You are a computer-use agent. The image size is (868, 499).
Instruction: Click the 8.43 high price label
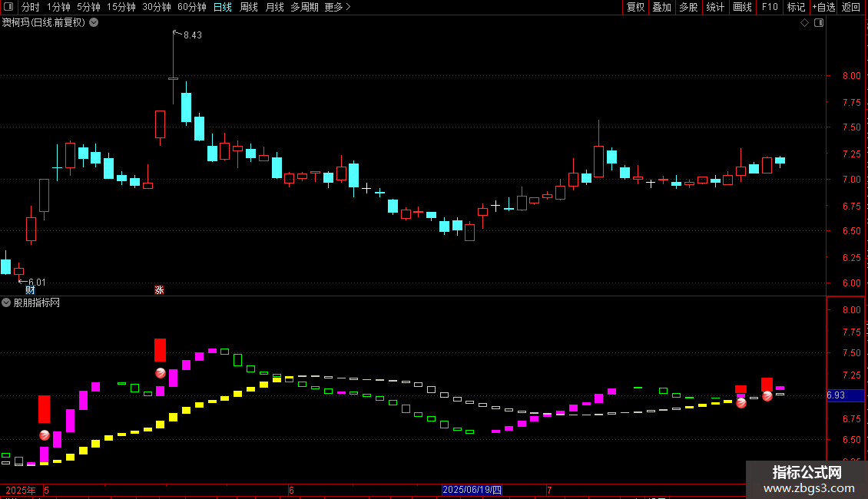(193, 35)
